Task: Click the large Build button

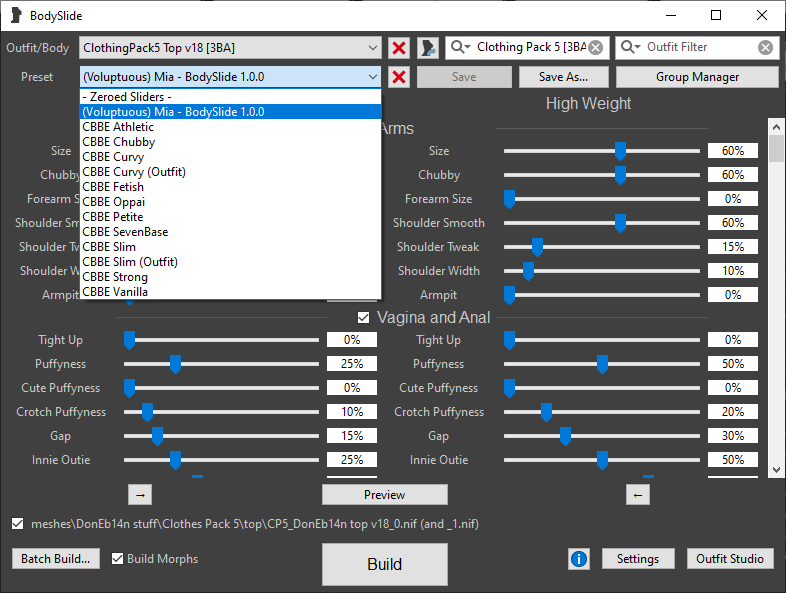Action: (x=384, y=564)
